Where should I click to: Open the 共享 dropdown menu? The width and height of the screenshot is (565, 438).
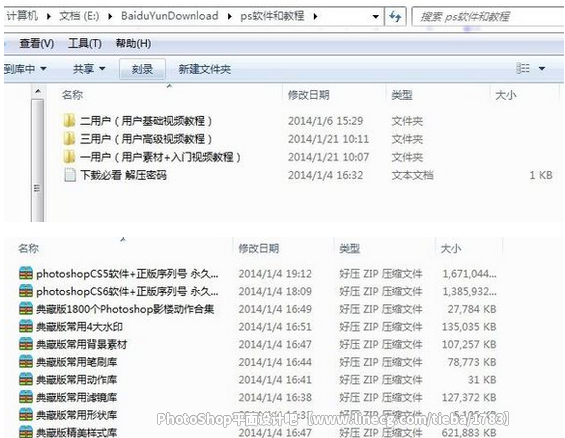(89, 68)
